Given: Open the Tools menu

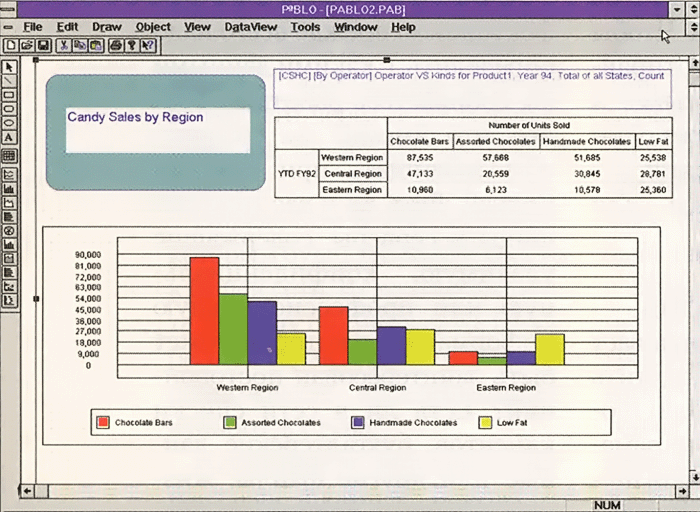Looking at the screenshot, I should click(305, 27).
